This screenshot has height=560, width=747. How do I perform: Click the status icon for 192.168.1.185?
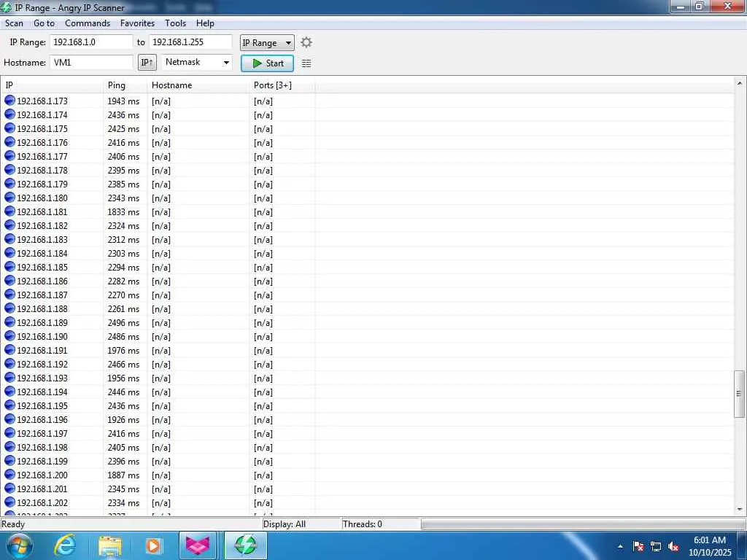click(9, 267)
